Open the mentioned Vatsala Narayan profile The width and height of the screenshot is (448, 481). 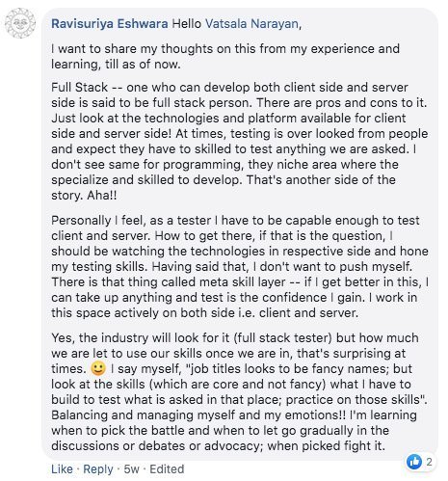251,24
